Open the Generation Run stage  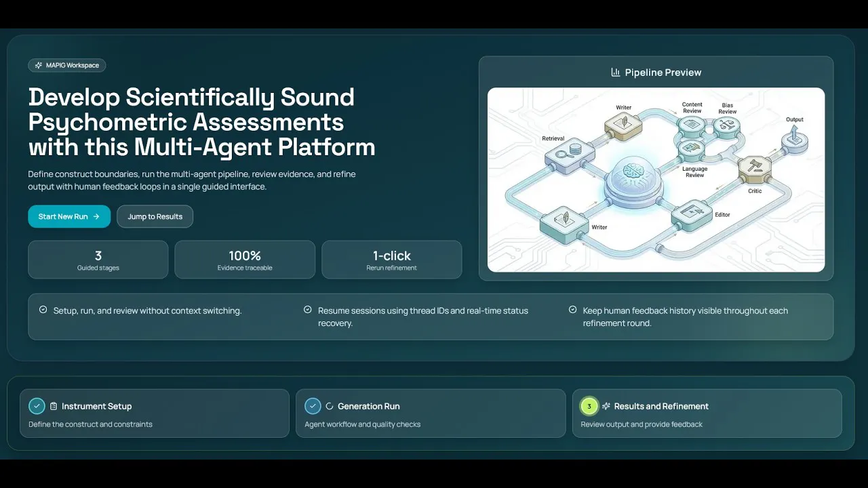(x=431, y=413)
